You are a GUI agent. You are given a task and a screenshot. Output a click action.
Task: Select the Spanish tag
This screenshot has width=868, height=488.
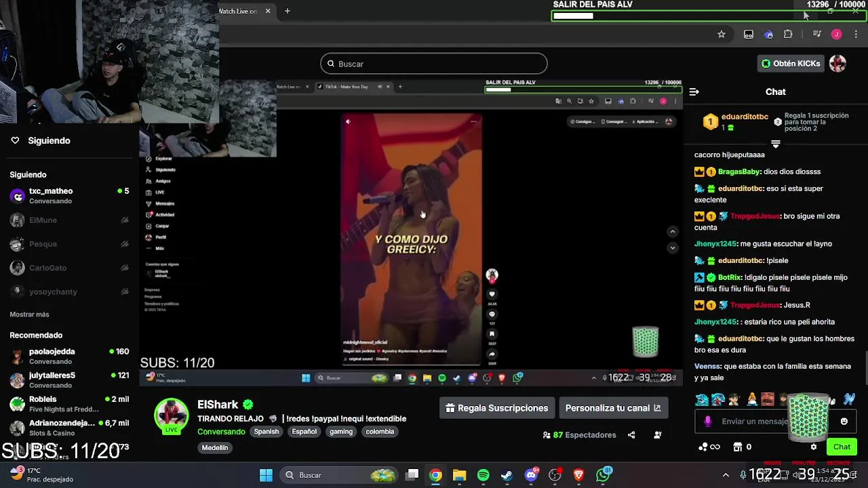(267, 432)
